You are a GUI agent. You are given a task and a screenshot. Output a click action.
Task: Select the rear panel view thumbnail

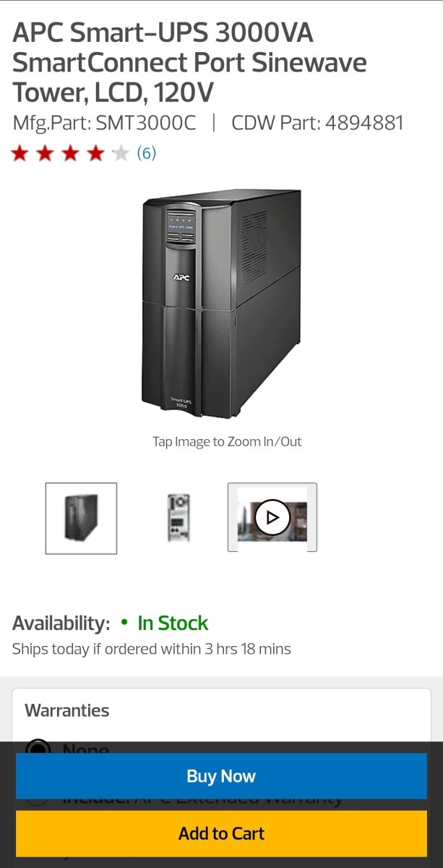point(178,518)
